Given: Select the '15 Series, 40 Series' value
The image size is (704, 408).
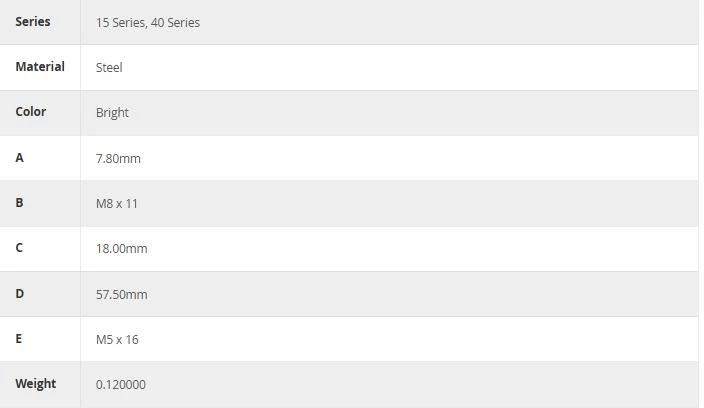Looking at the screenshot, I should pyautogui.click(x=148, y=22).
